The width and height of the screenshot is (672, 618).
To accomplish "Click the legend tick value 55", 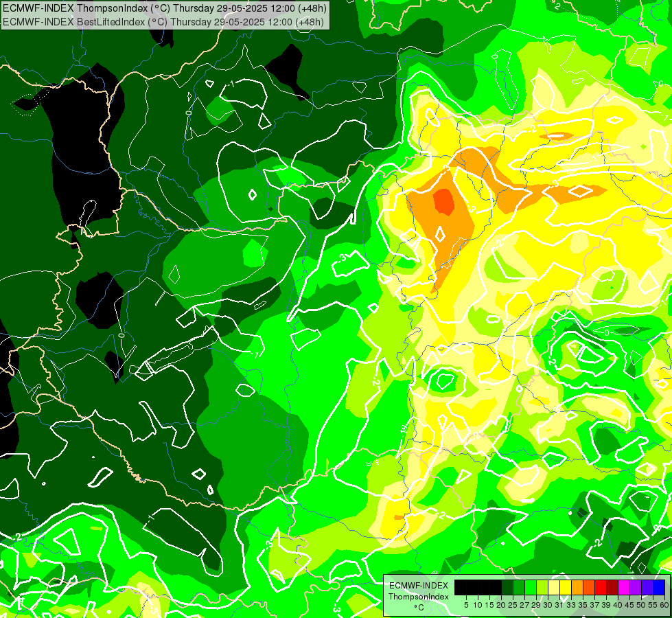I will pos(653,605).
